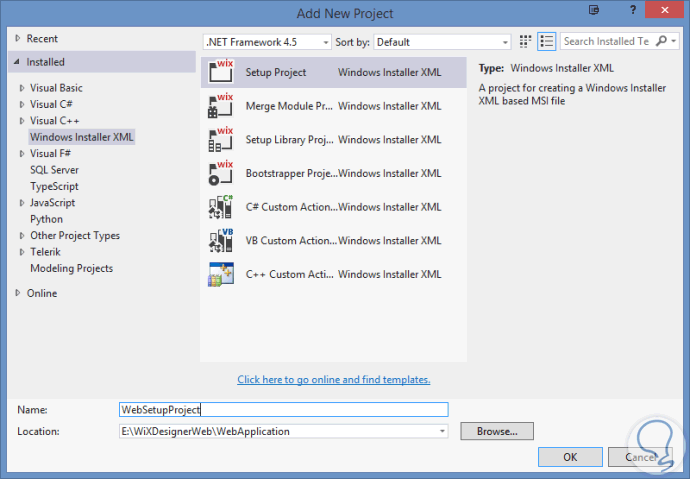Select VB Custom Action template name
The width and height of the screenshot is (690, 479).
point(291,241)
